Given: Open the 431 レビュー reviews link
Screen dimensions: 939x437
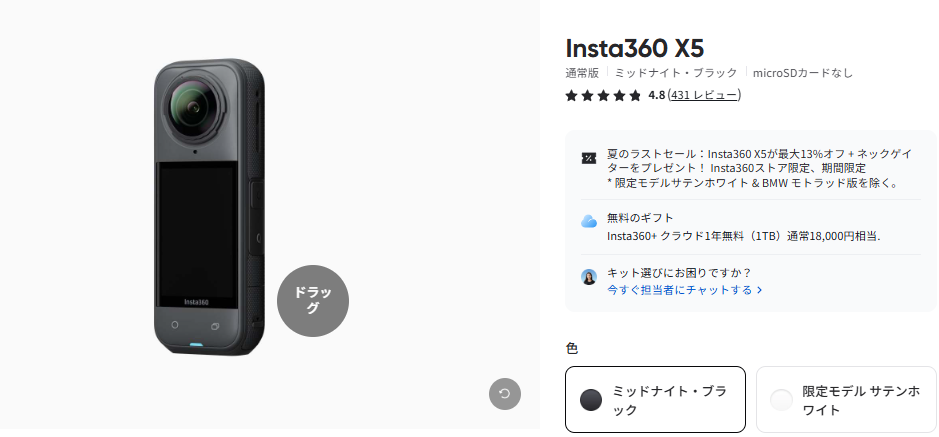Looking at the screenshot, I should [704, 95].
